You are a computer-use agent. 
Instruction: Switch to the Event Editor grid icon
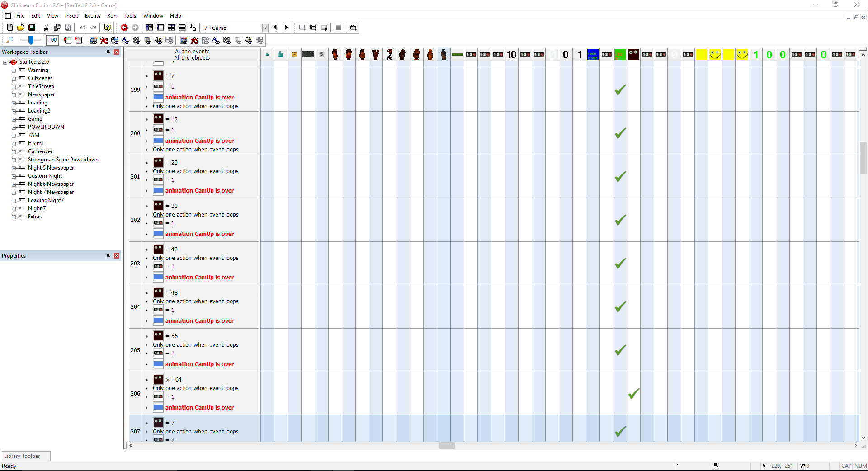[x=171, y=28]
